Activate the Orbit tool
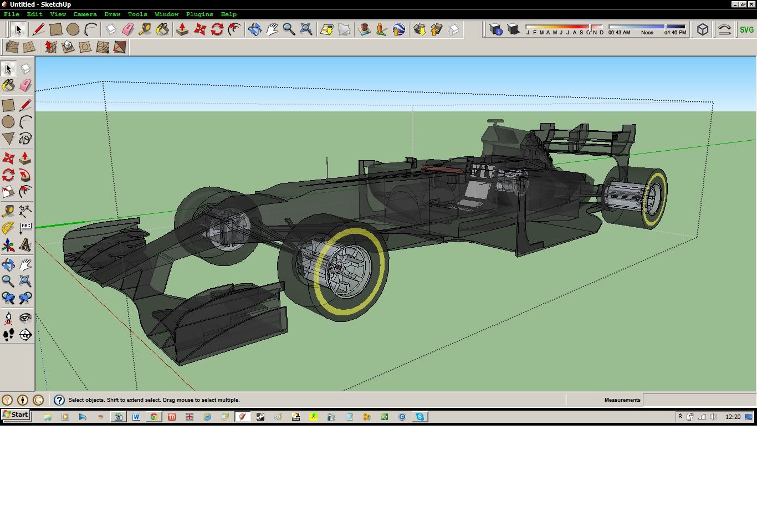Screen dimensions: 757x532 click(8, 265)
